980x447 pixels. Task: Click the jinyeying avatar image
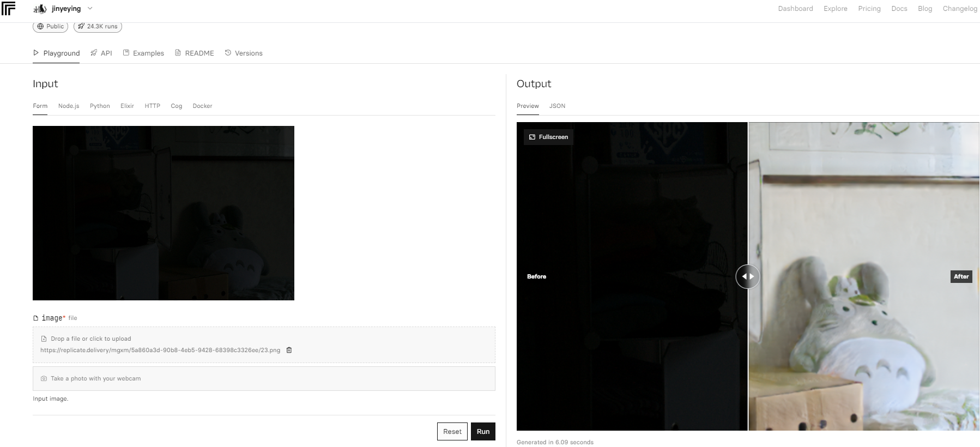click(40, 9)
